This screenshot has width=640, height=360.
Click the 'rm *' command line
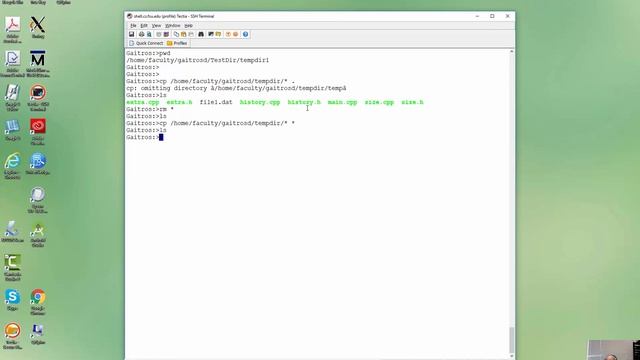pyautogui.click(x=150, y=109)
